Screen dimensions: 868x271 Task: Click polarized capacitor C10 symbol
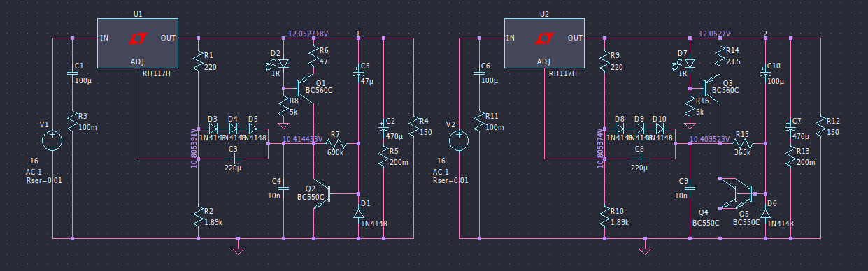[765, 72]
